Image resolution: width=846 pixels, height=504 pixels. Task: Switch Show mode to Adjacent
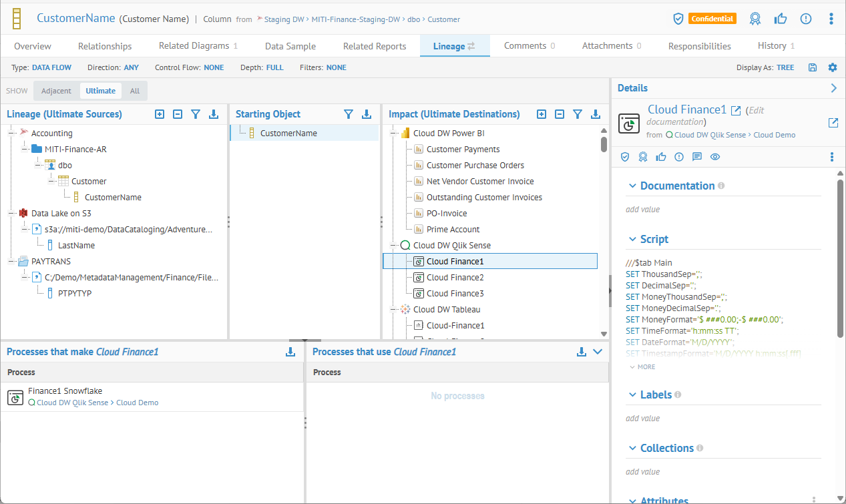point(56,91)
